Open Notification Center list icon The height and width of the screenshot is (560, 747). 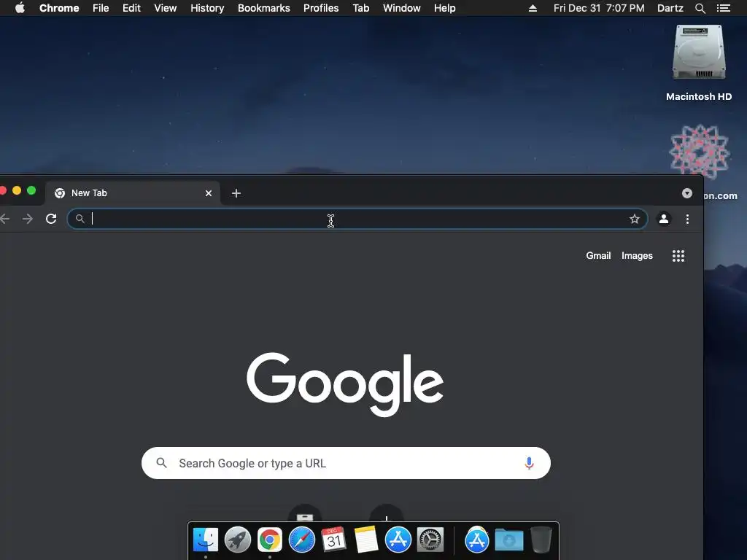723,8
